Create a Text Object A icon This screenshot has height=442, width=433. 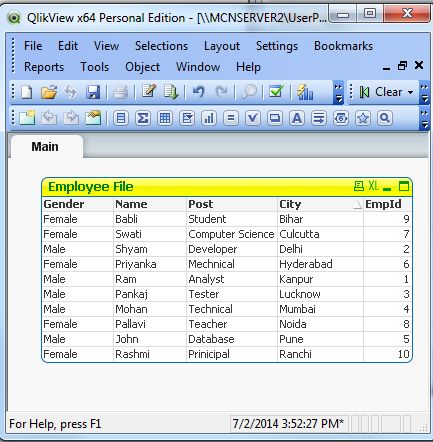point(297,118)
